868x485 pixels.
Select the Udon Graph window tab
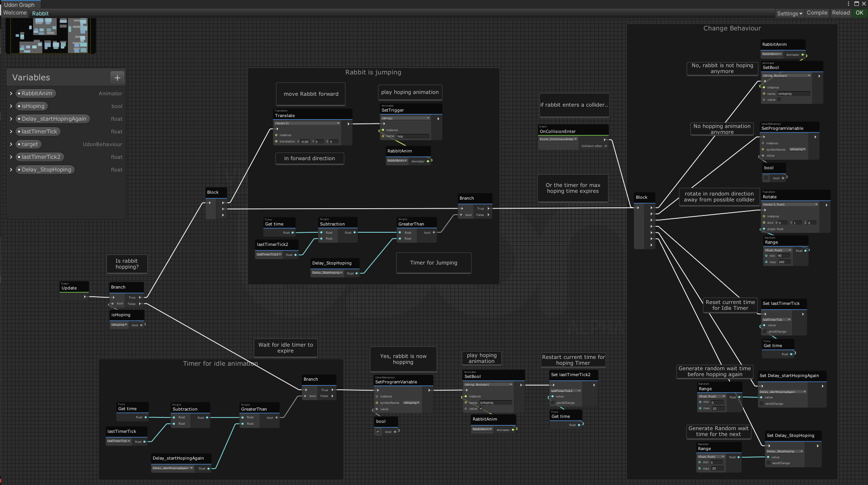click(19, 5)
